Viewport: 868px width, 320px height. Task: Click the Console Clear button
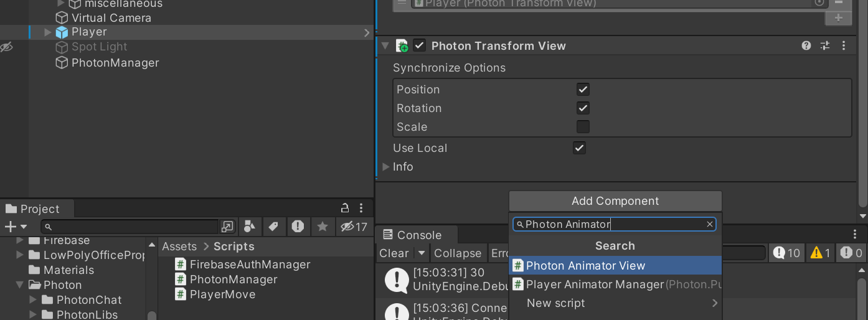tap(394, 253)
